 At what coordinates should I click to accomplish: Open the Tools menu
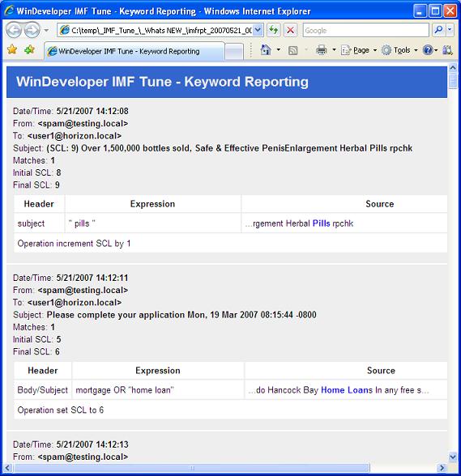pyautogui.click(x=399, y=50)
